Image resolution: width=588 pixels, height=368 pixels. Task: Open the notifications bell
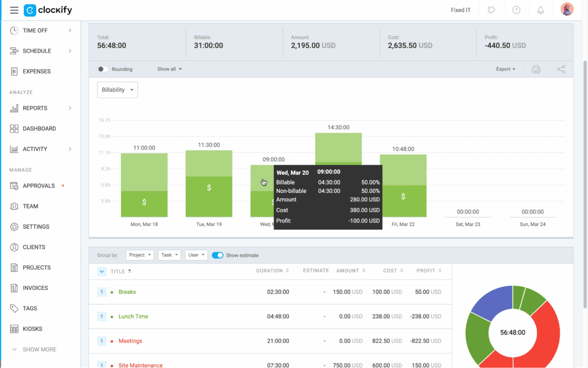541,10
